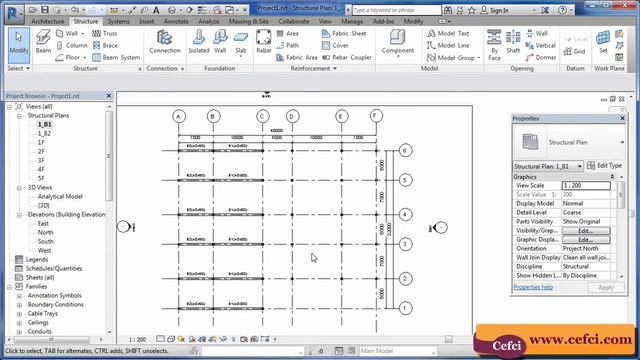Click the Rebar tool
640x360 pixels.
(x=264, y=42)
